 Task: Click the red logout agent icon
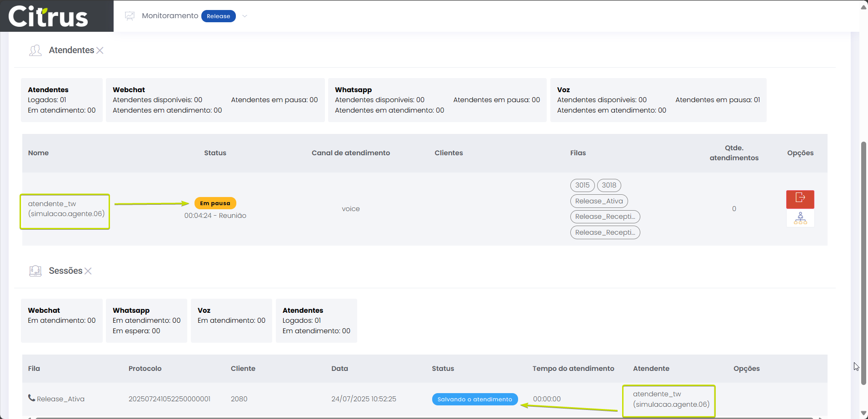tap(800, 199)
